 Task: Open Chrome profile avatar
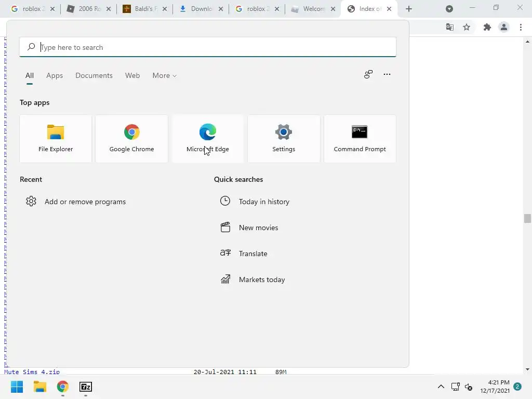504,27
